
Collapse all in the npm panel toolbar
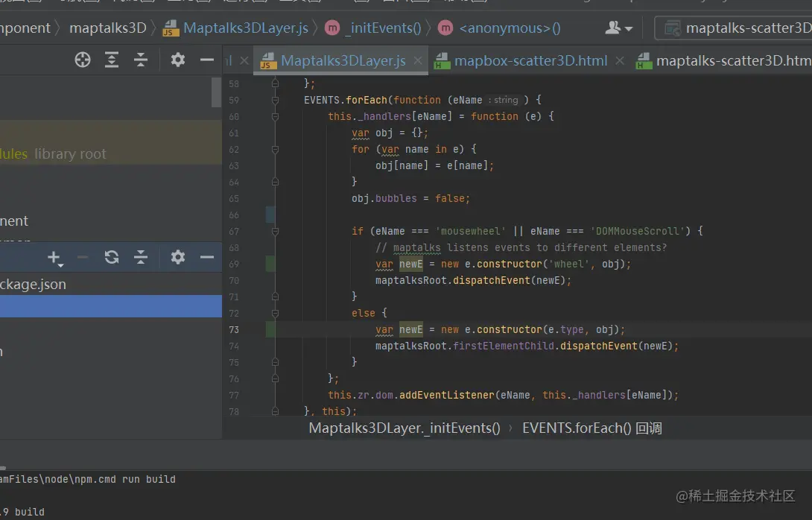tap(141, 258)
